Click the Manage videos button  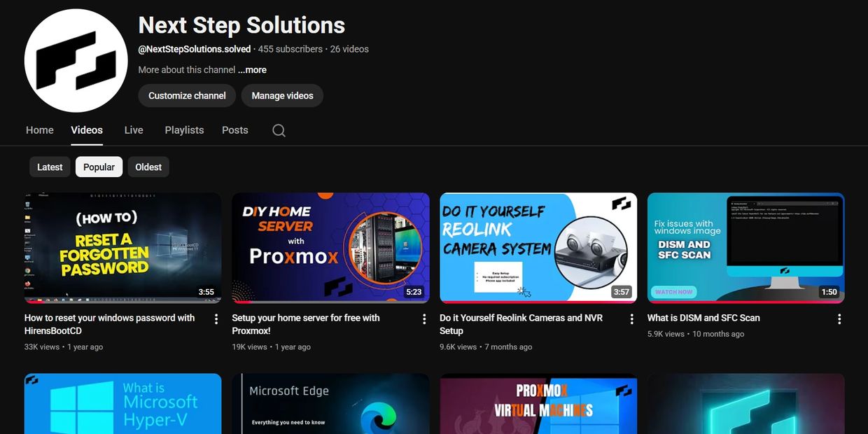282,96
